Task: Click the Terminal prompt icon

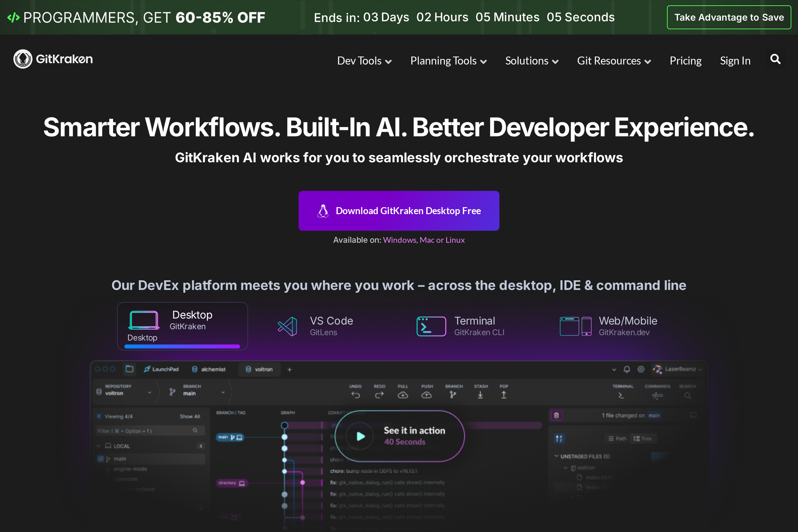Action: pos(431,327)
